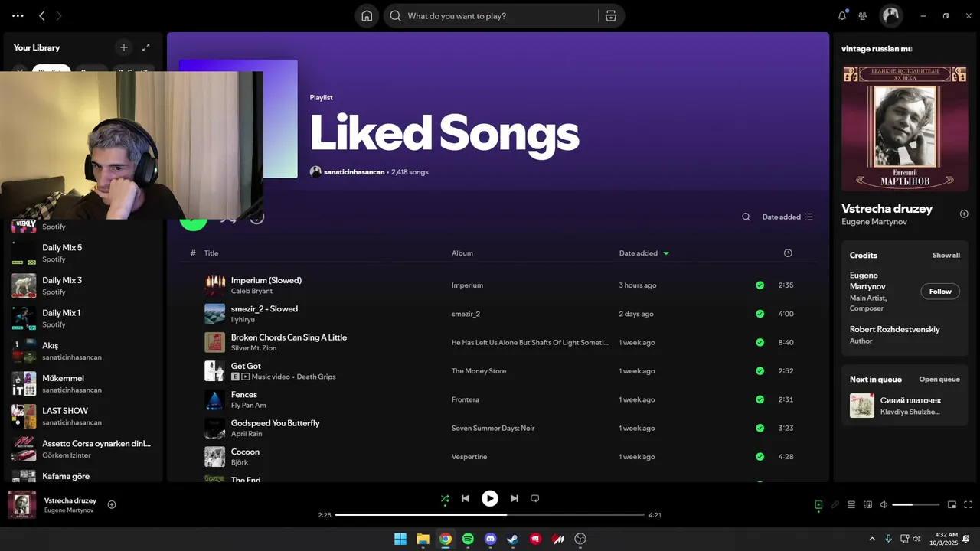Open the Daily Mix 5 playlist
980x551 pixels.
(83, 253)
